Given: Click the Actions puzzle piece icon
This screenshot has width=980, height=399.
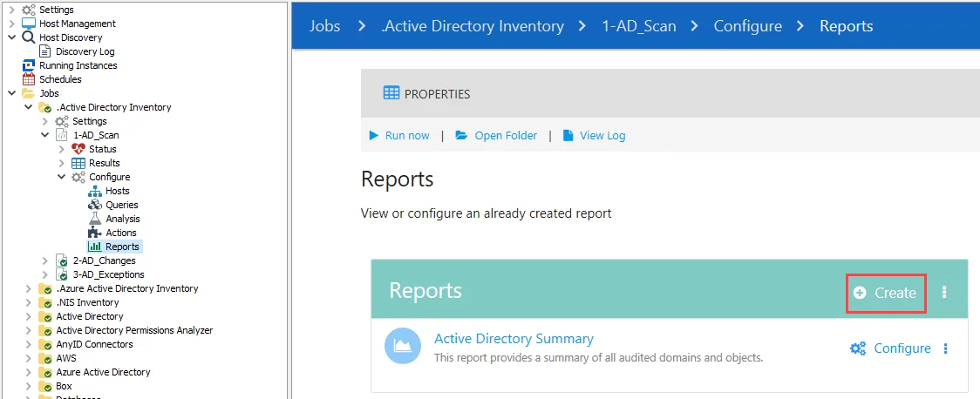Looking at the screenshot, I should (94, 233).
